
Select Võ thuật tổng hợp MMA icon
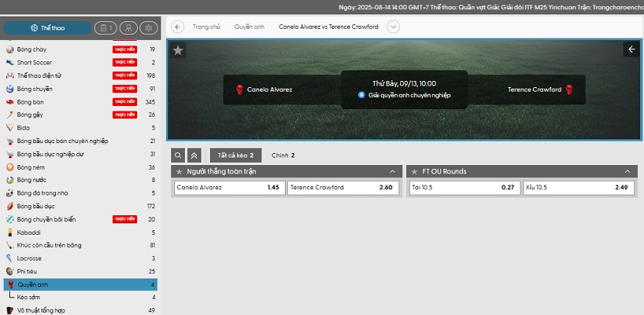(x=10, y=310)
